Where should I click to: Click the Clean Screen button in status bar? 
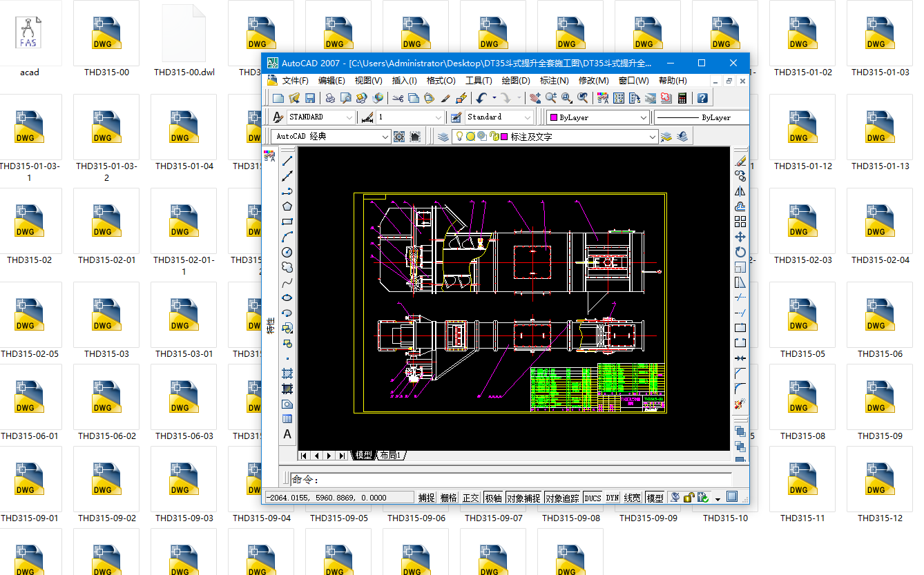[732, 497]
